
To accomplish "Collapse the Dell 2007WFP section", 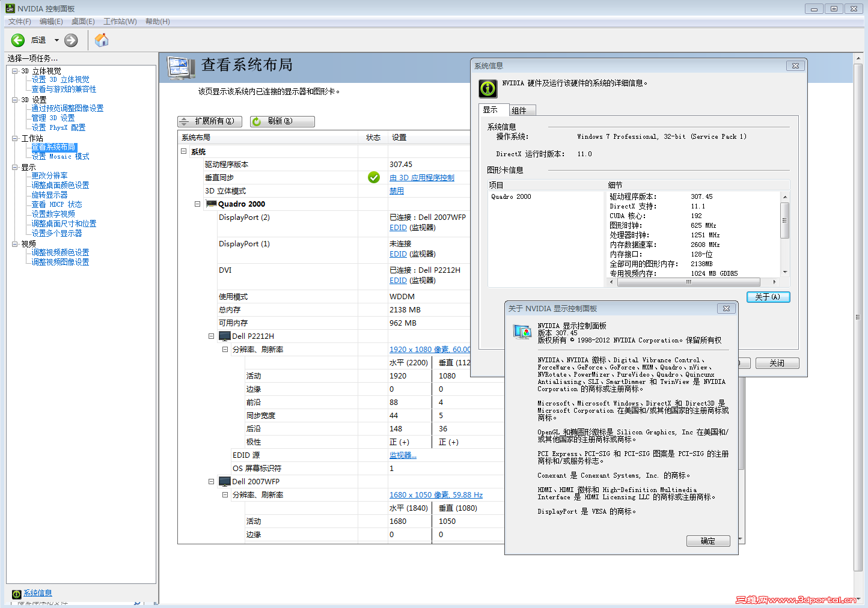I will 211,482.
